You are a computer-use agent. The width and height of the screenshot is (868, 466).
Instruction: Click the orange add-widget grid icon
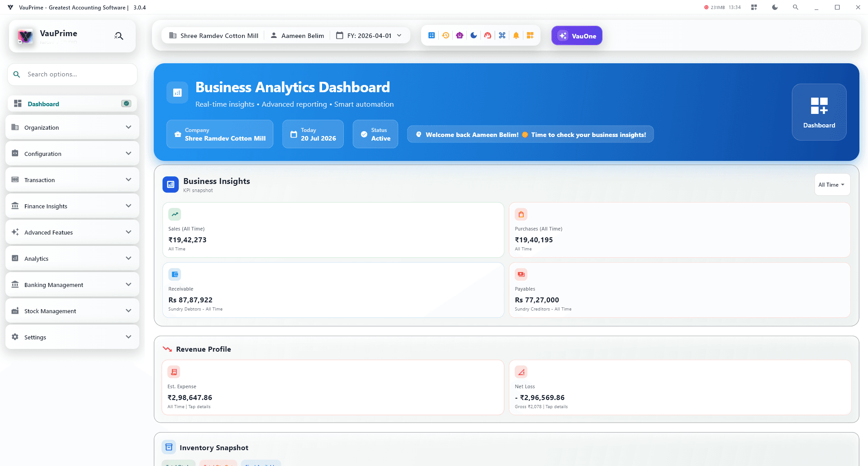tap(530, 36)
